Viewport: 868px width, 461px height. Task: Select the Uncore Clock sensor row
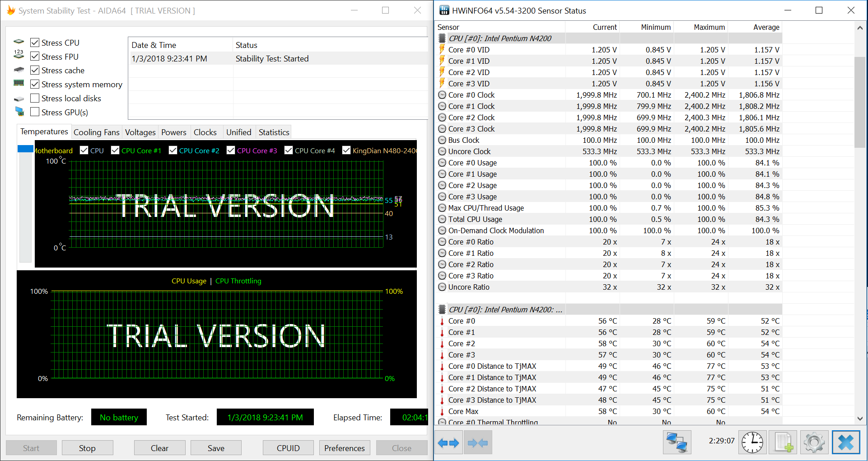click(x=609, y=151)
